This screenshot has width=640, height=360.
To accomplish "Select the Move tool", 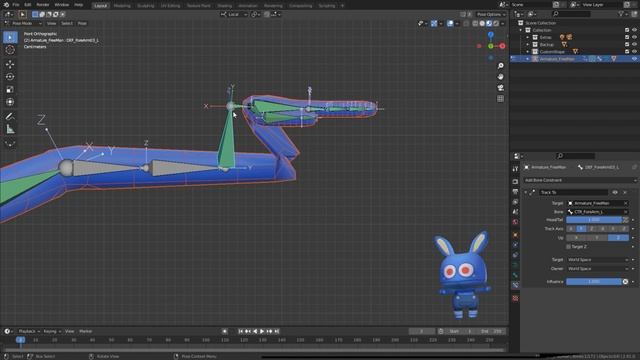I will point(10,64).
